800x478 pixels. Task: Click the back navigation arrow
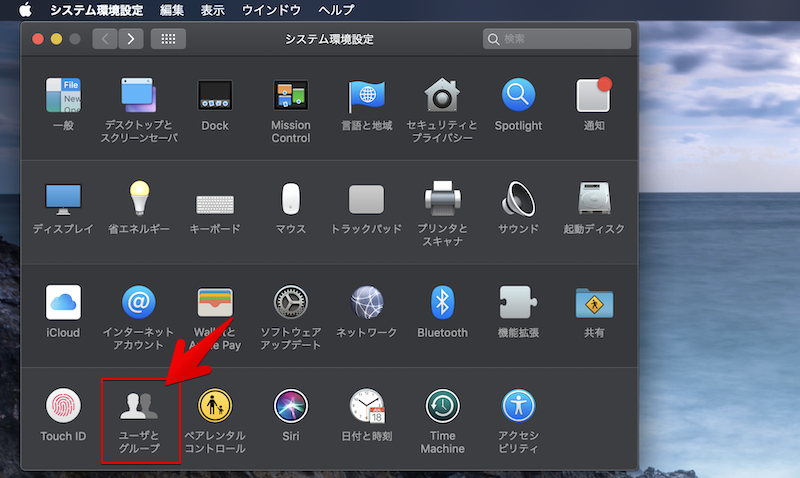point(105,39)
